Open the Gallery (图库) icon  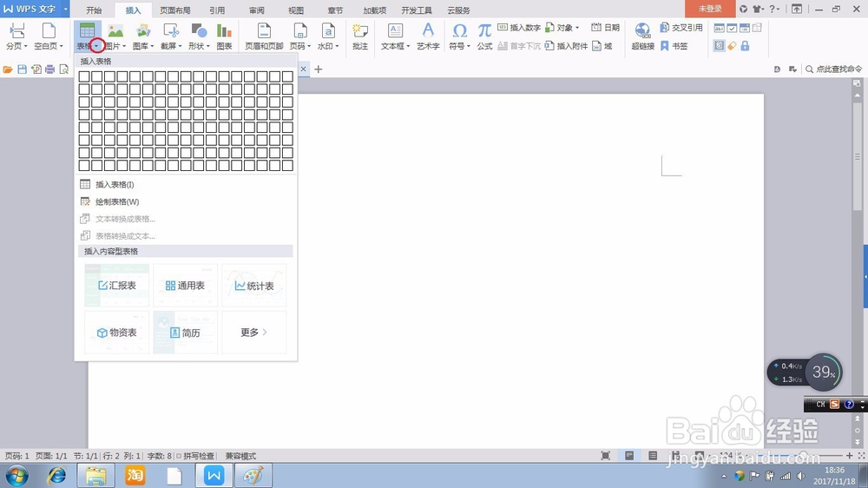click(x=143, y=31)
